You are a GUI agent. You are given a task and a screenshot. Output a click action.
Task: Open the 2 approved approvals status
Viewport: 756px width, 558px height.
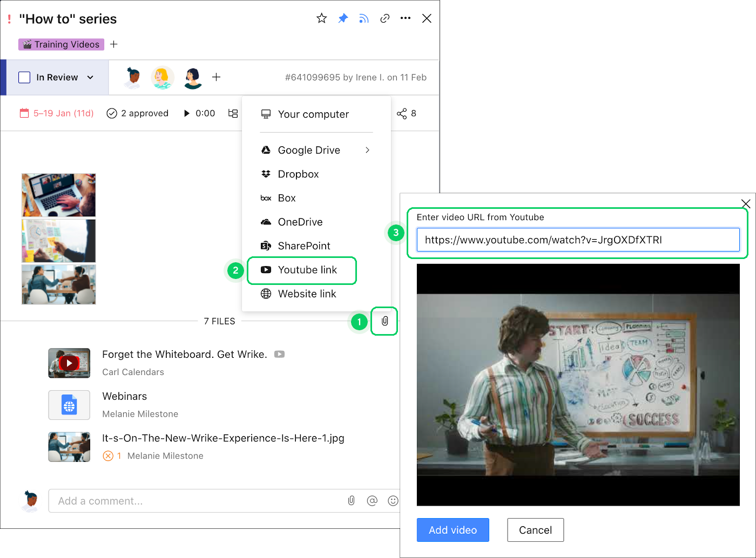click(x=138, y=113)
